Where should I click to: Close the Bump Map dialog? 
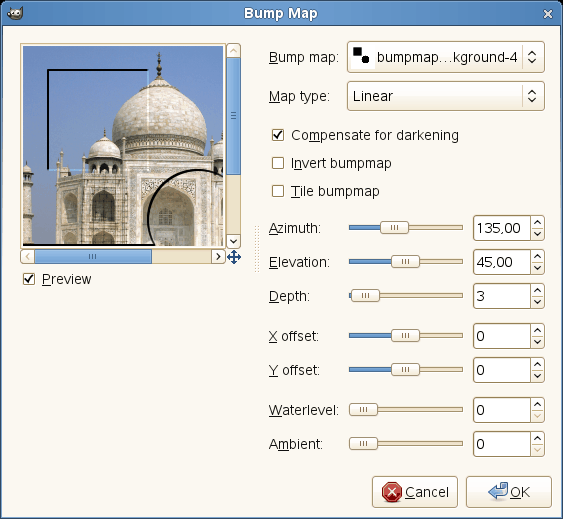coord(548,14)
